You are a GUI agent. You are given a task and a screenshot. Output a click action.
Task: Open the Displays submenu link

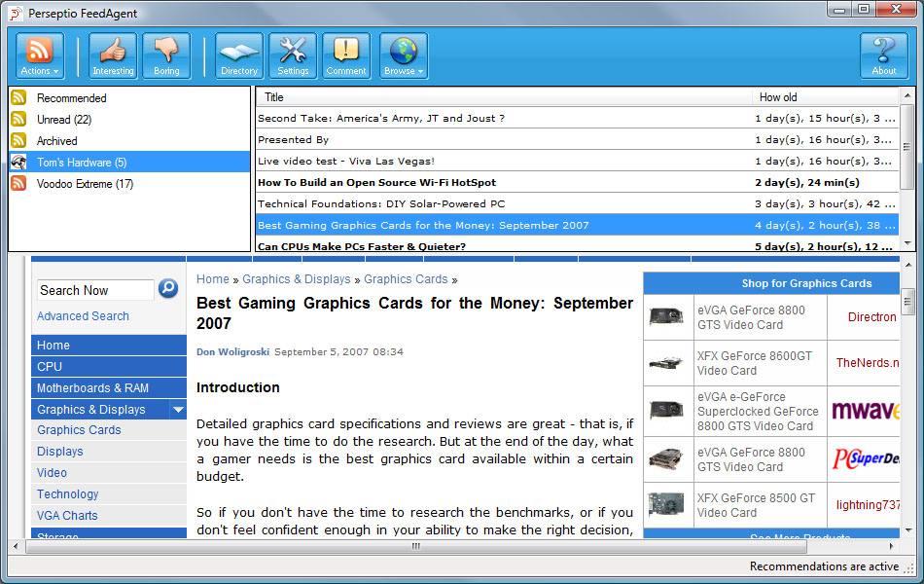[60, 452]
